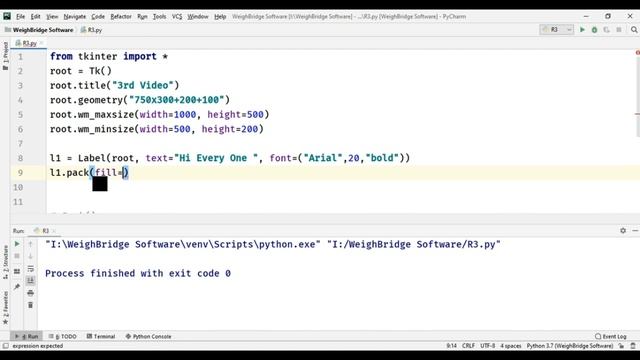The width and height of the screenshot is (640, 360).
Task: Rerun R3 from the Run panel
Action: point(17,244)
